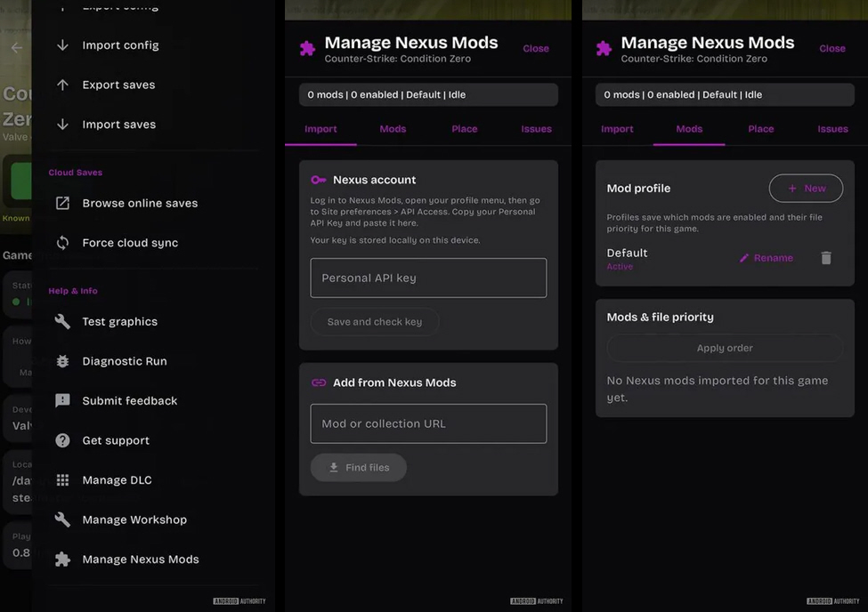This screenshot has height=612, width=868.
Task: Click the Diagnostic Run bug icon
Action: click(62, 361)
